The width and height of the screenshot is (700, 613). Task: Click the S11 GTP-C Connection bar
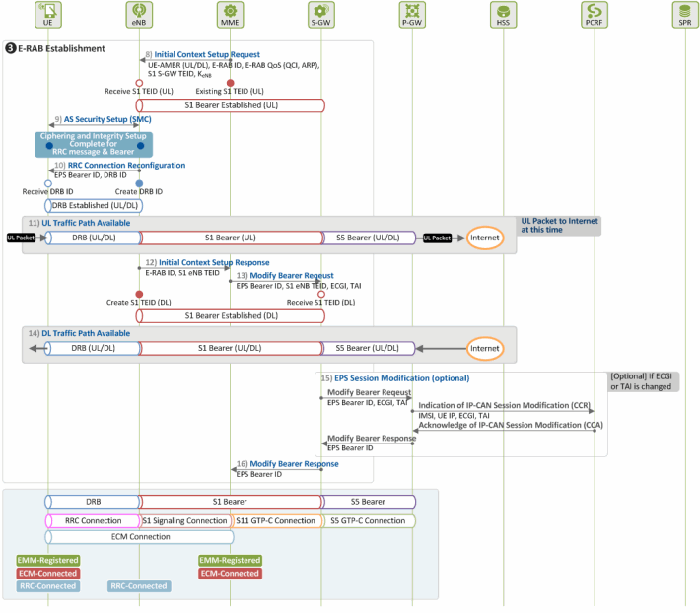point(276,521)
